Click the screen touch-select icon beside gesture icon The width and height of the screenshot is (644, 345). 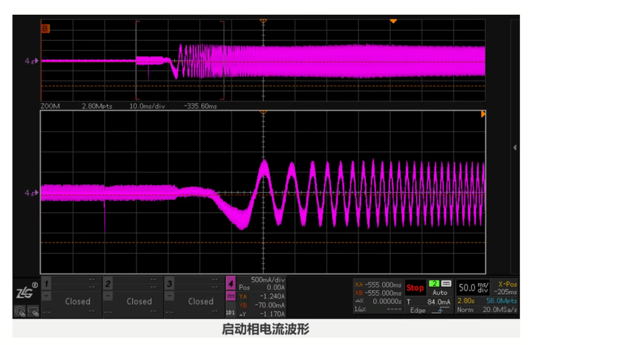[x=33, y=311]
